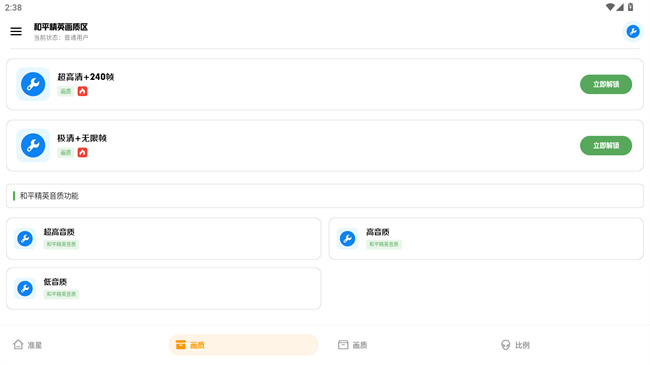The height and width of the screenshot is (365, 650).
Task: Tap the 超高清+240帧 title text
Action: click(86, 77)
